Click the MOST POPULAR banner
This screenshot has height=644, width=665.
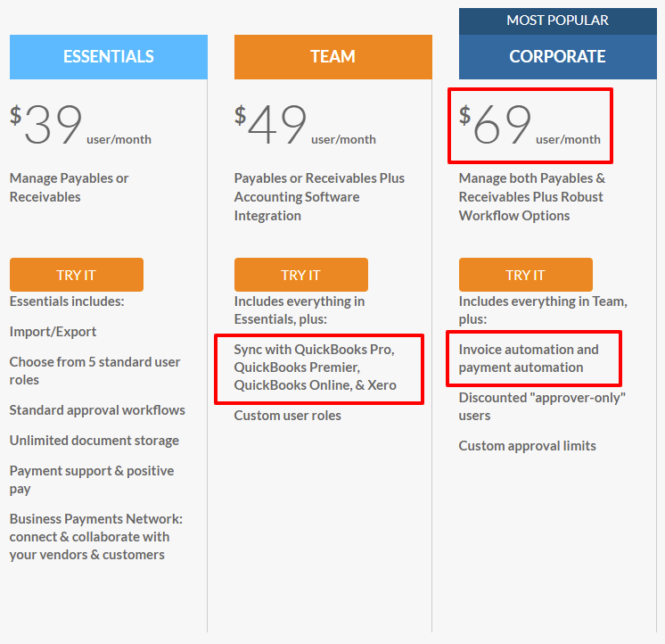click(x=558, y=21)
